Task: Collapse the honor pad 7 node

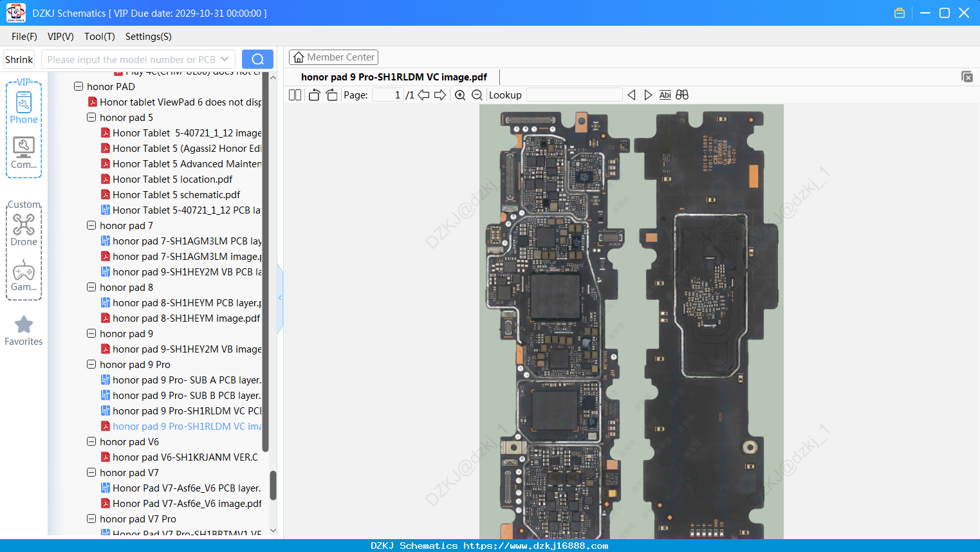Action: point(91,225)
